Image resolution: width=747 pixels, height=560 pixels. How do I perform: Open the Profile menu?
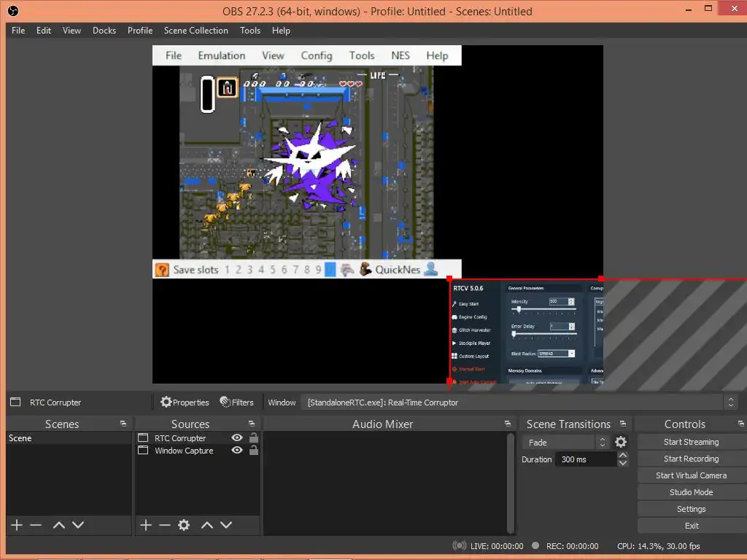140,31
